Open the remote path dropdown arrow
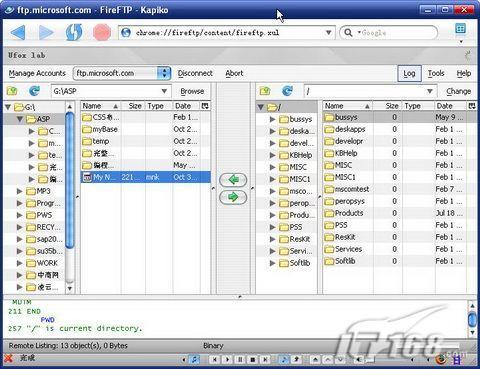480x369 pixels. coord(430,91)
